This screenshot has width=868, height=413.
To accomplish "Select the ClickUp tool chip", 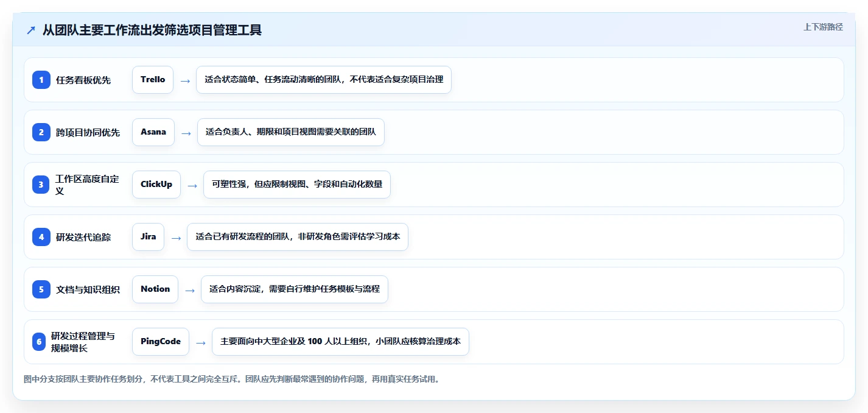I will (x=156, y=185).
